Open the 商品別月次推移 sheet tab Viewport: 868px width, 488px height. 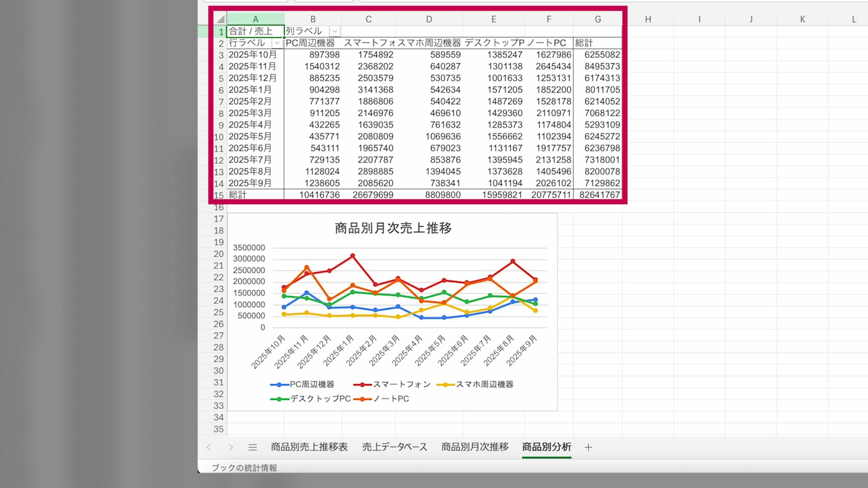[475, 447]
